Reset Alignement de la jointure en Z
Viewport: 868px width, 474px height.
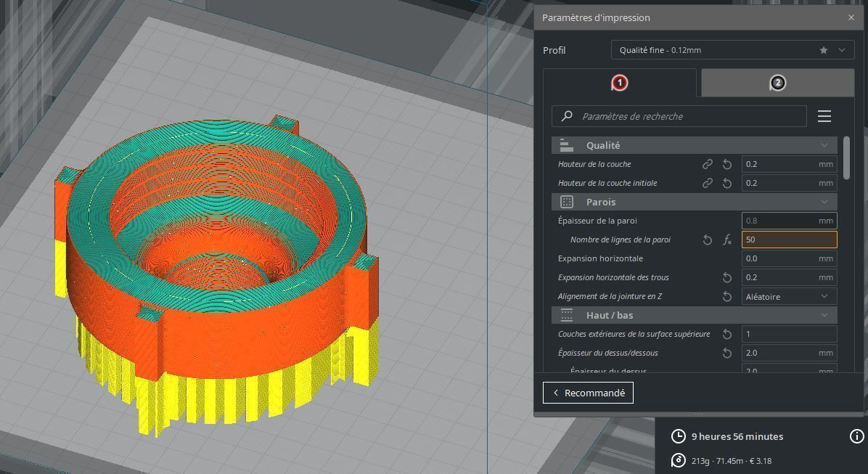click(x=726, y=297)
